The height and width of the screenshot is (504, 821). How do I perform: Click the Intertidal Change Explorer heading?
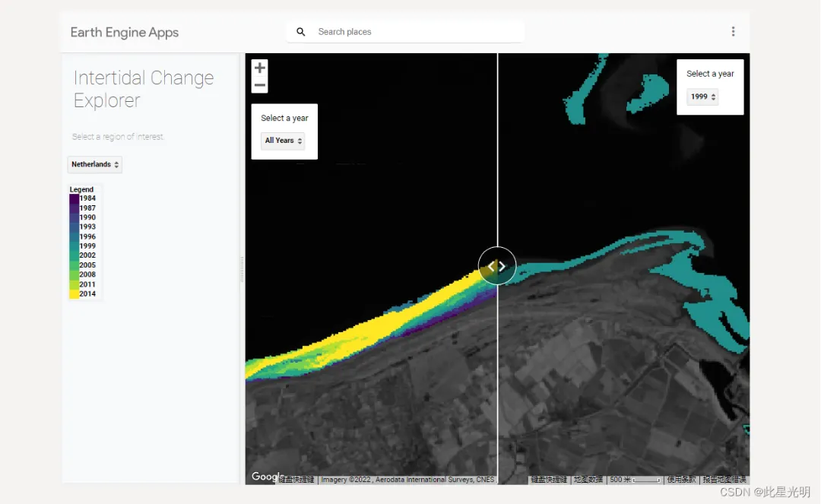[x=144, y=89]
